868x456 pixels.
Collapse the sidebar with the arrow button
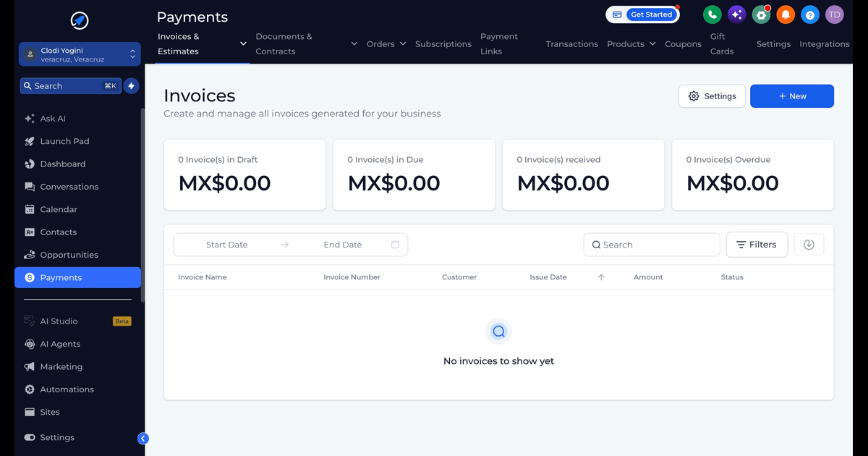(143, 438)
